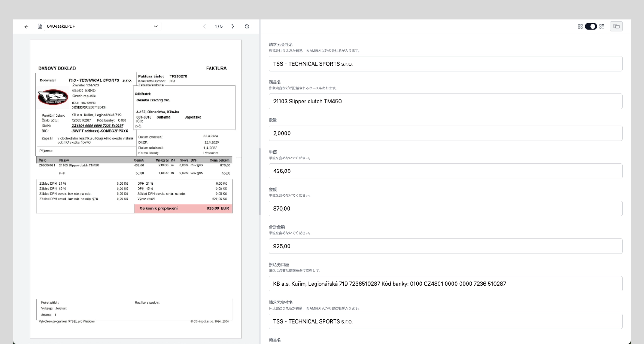Click the 金額 field showing 870,00
Viewport: 644px width, 344px height.
point(445,209)
